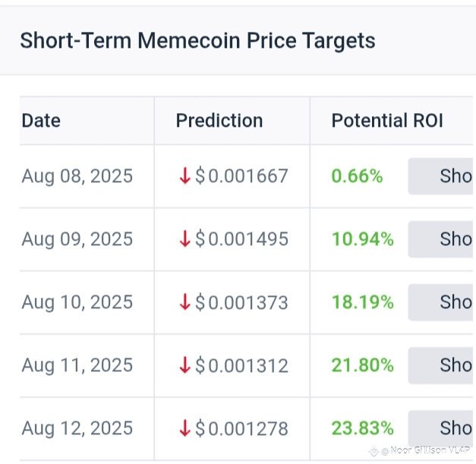Select the $0.001667 prediction value
This screenshot has height=464, width=476.
[x=241, y=176]
